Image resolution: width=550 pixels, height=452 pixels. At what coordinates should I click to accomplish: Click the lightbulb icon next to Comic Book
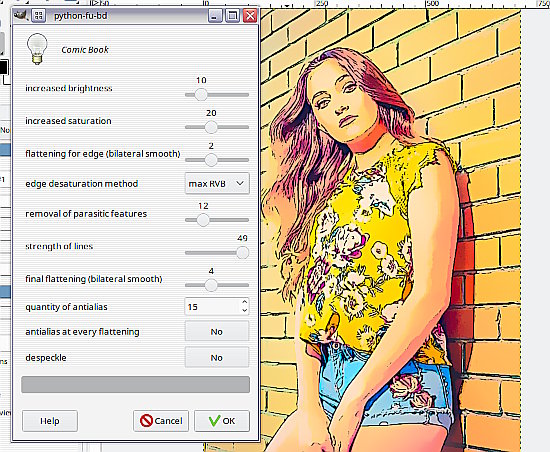37,49
